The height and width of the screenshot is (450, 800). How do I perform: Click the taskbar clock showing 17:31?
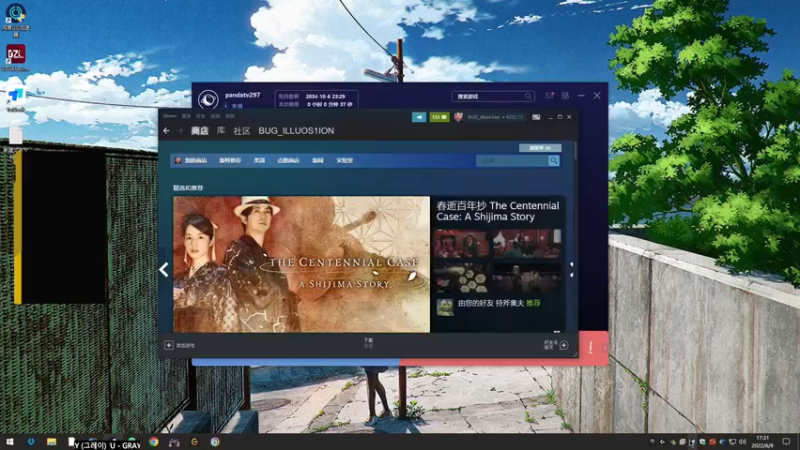(x=762, y=442)
